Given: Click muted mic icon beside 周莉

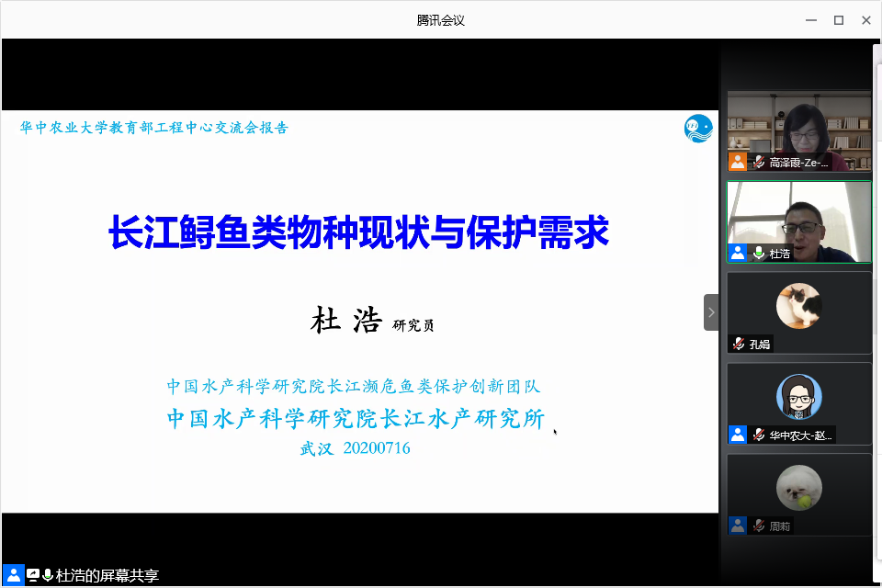Looking at the screenshot, I should 759,526.
